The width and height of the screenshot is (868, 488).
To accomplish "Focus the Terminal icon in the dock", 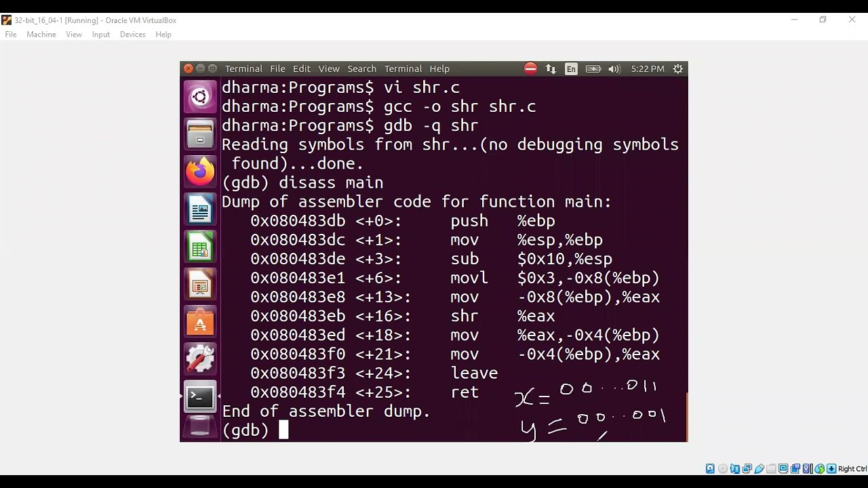I will click(x=200, y=397).
